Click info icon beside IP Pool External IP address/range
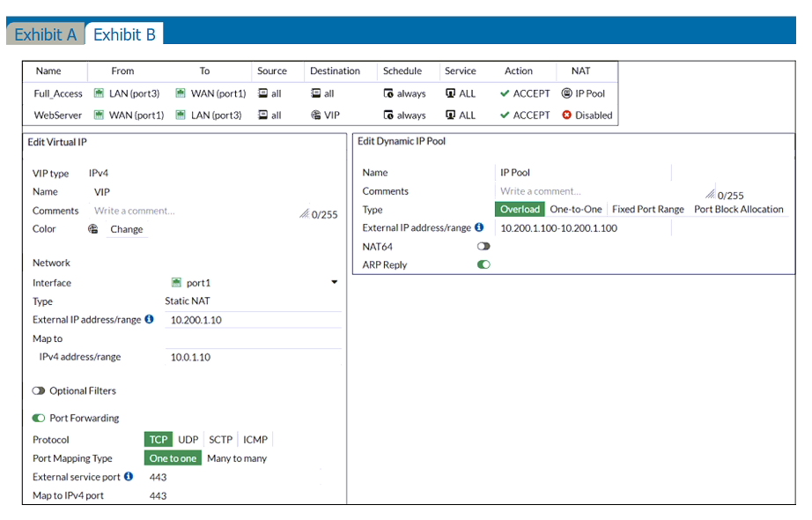The height and width of the screenshot is (520, 812). pyautogui.click(x=479, y=227)
